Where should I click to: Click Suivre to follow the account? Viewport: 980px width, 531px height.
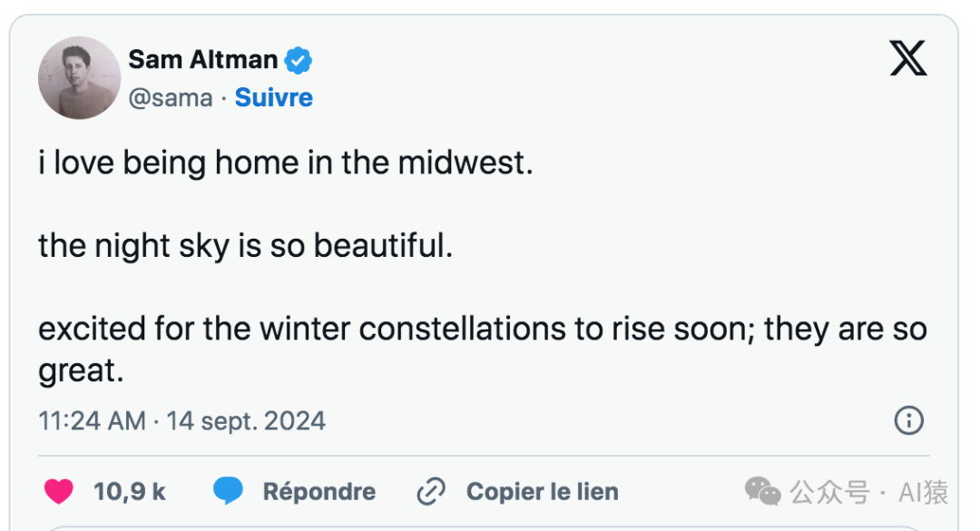coord(273,98)
